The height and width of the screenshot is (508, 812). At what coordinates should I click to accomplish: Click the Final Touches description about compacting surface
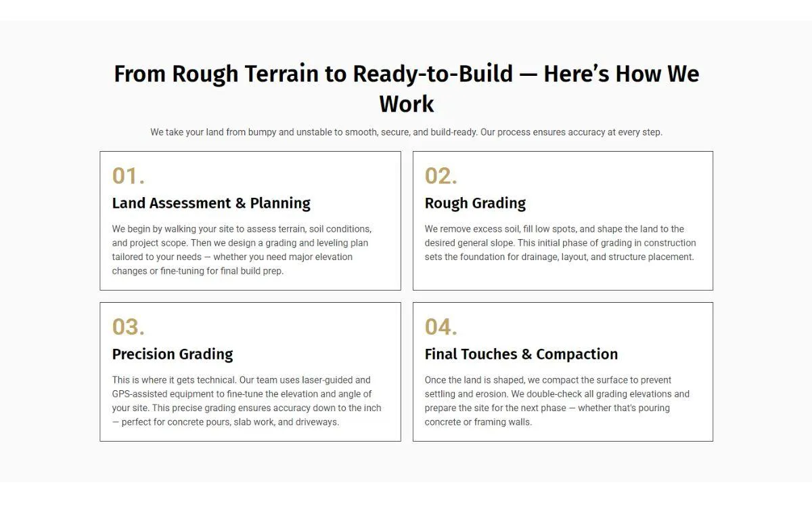557,401
